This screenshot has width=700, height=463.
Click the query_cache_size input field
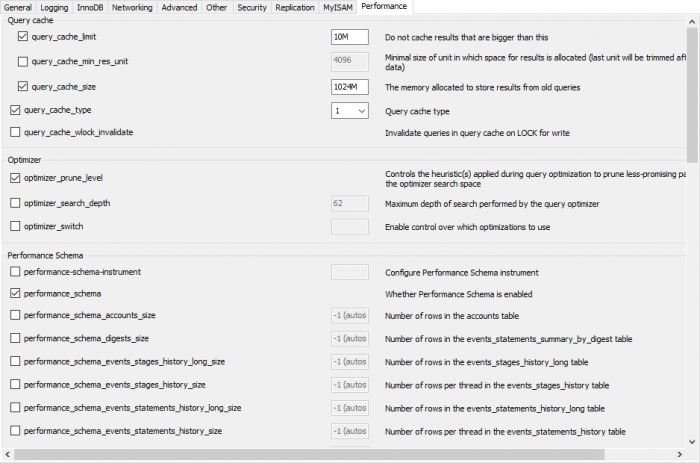point(349,87)
